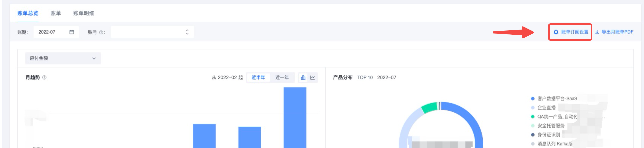Viewport: 644px width, 148px height.
Task: Open the 账号 selector dropdown
Action: [x=152, y=32]
